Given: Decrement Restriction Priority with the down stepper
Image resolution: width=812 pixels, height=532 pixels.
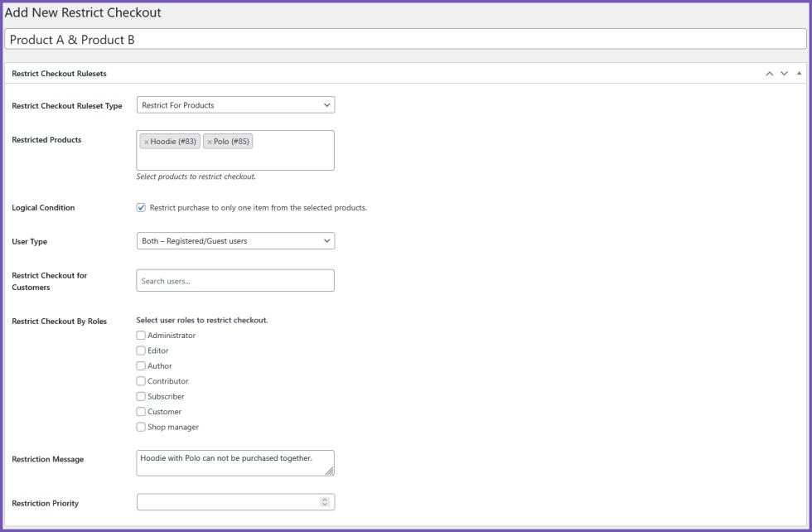Looking at the screenshot, I should pos(325,504).
